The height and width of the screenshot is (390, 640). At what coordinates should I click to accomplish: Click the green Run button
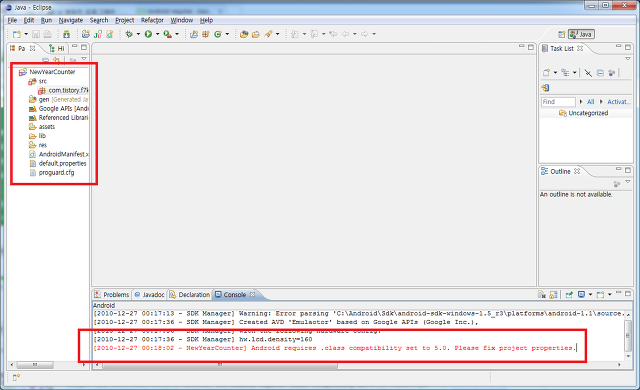148,34
